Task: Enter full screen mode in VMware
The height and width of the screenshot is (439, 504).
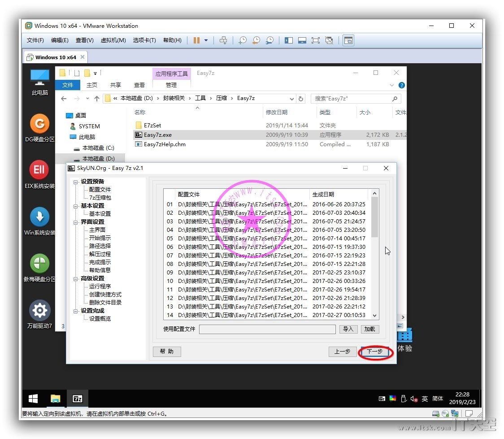Action: (316, 40)
